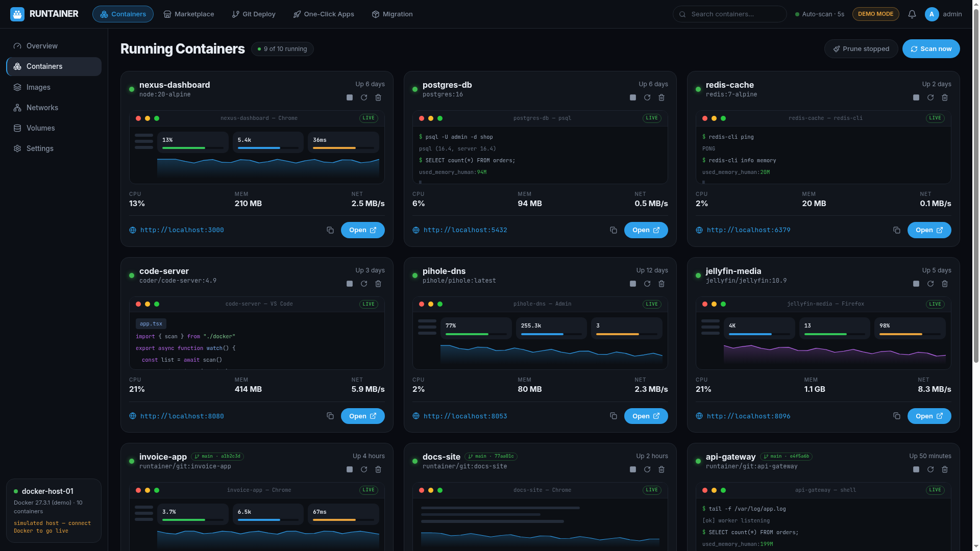Delete the nexus-dashboard container
The height and width of the screenshot is (551, 980).
pyautogui.click(x=378, y=97)
